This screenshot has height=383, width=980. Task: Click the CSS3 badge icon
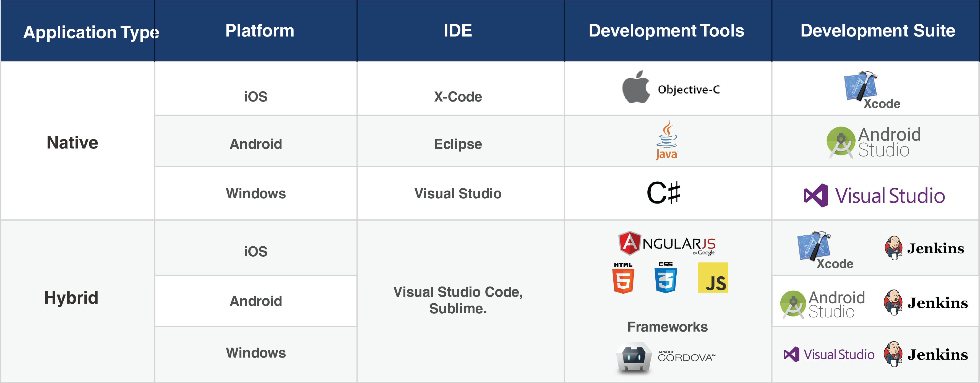[666, 277]
